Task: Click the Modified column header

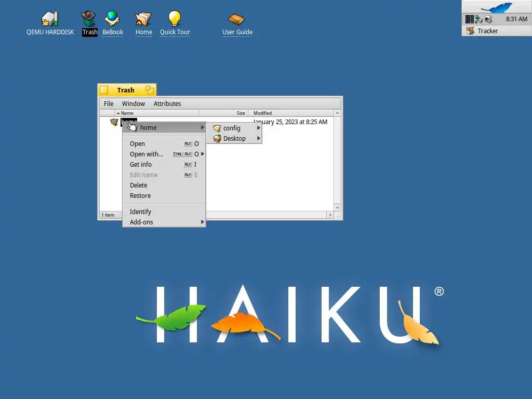Action: pos(291,113)
